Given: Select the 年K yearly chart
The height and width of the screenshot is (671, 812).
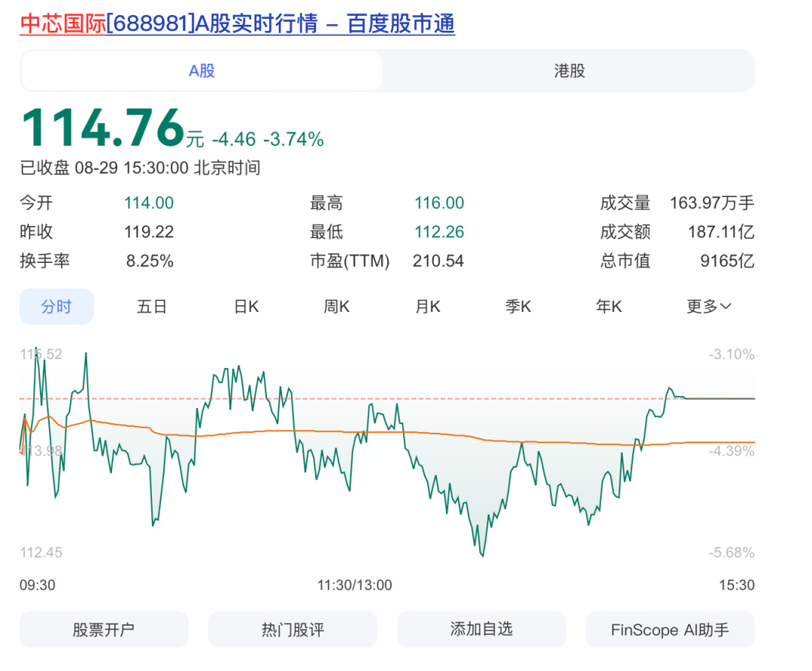Looking at the screenshot, I should pyautogui.click(x=608, y=307).
